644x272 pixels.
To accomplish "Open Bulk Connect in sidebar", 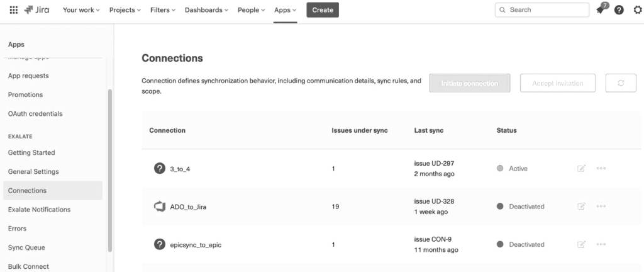I will 28,266.
